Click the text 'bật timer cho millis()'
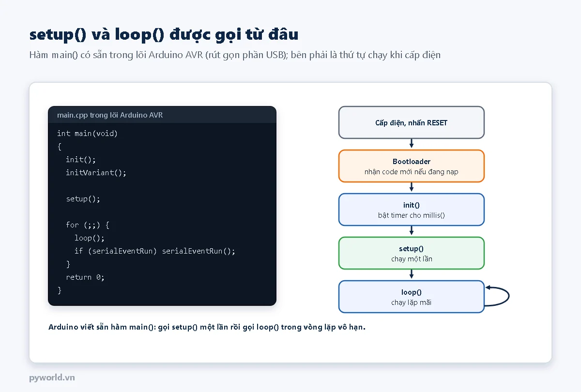This screenshot has height=392, width=581. pyautogui.click(x=412, y=215)
